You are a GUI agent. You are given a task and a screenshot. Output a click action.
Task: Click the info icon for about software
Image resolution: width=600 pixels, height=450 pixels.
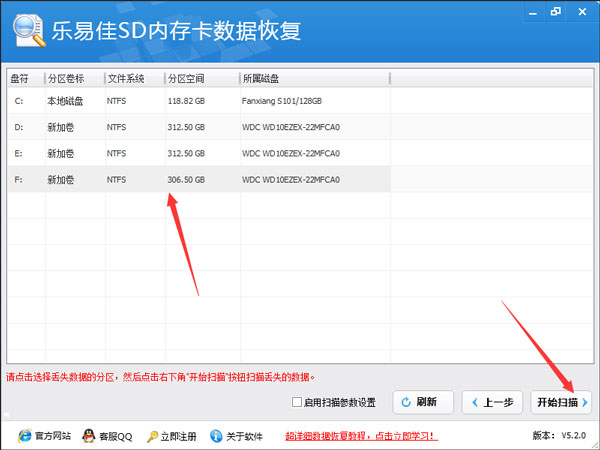point(216,436)
